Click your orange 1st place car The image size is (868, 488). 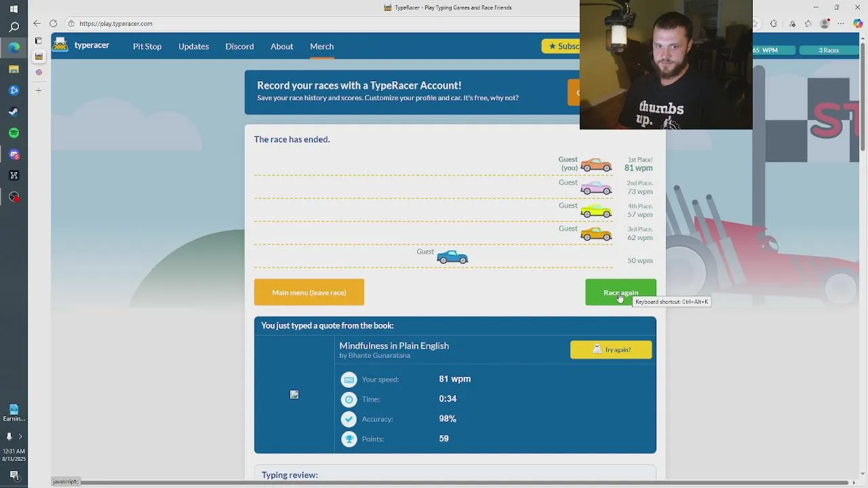pyautogui.click(x=596, y=165)
